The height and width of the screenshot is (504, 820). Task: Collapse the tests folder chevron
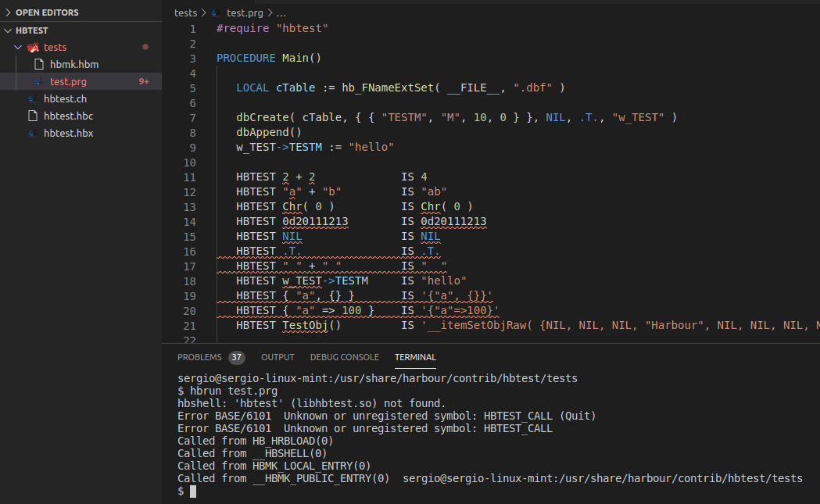(19, 48)
